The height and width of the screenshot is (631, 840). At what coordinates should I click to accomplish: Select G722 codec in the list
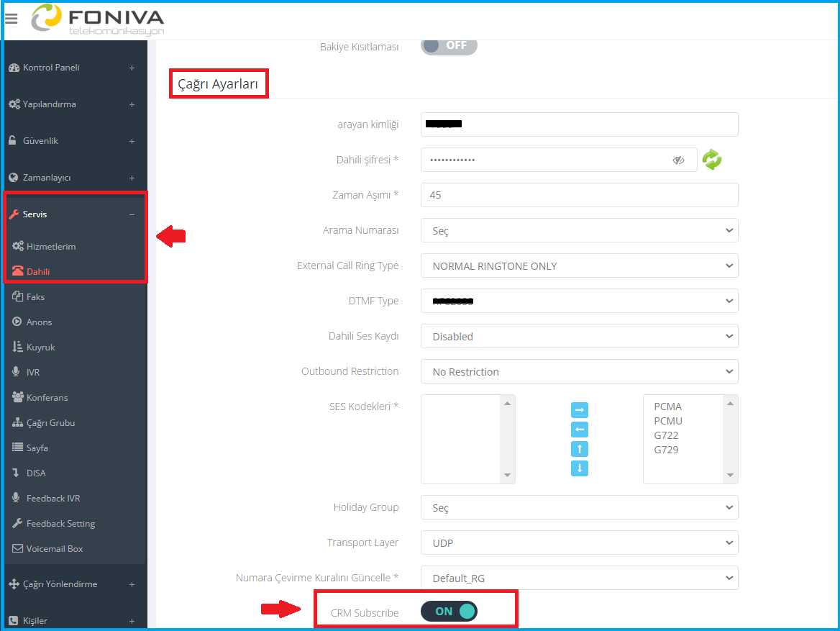click(666, 435)
